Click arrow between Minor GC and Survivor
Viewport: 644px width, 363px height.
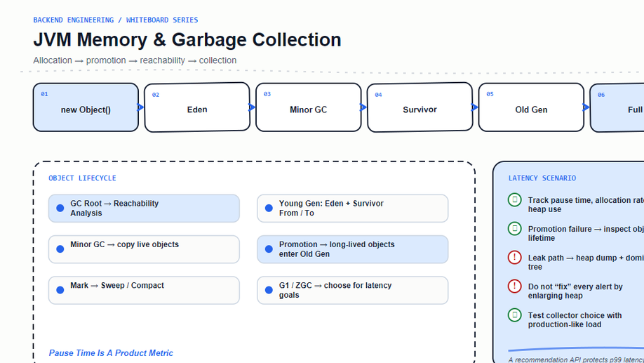(x=363, y=107)
